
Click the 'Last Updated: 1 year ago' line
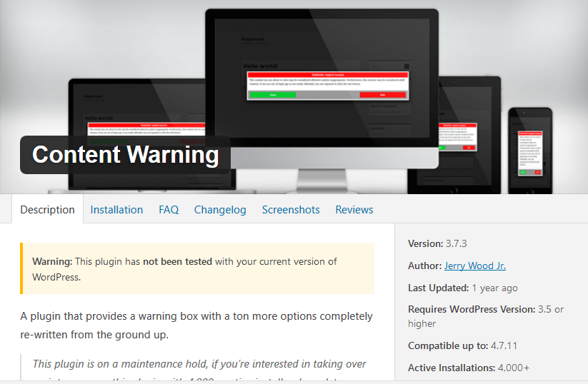473,288
